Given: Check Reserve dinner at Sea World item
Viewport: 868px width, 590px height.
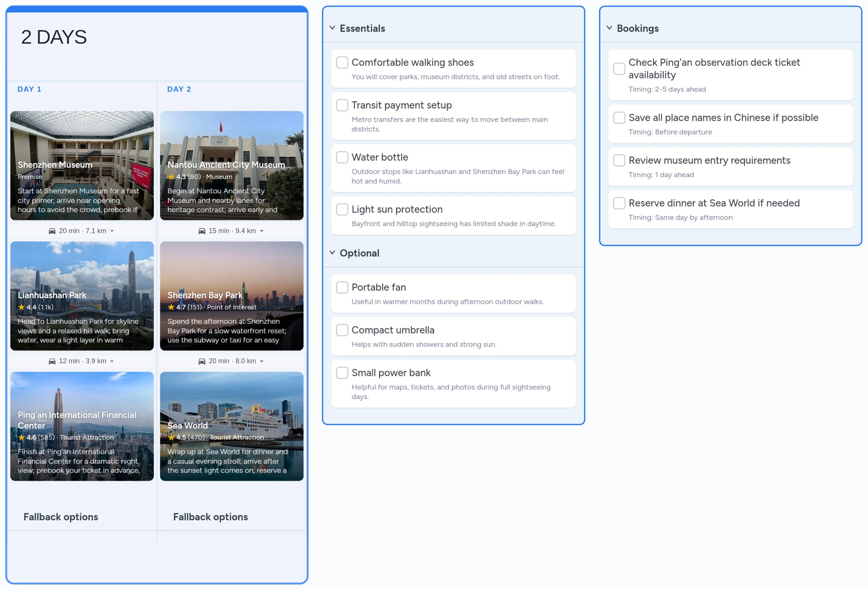Looking at the screenshot, I should [619, 203].
